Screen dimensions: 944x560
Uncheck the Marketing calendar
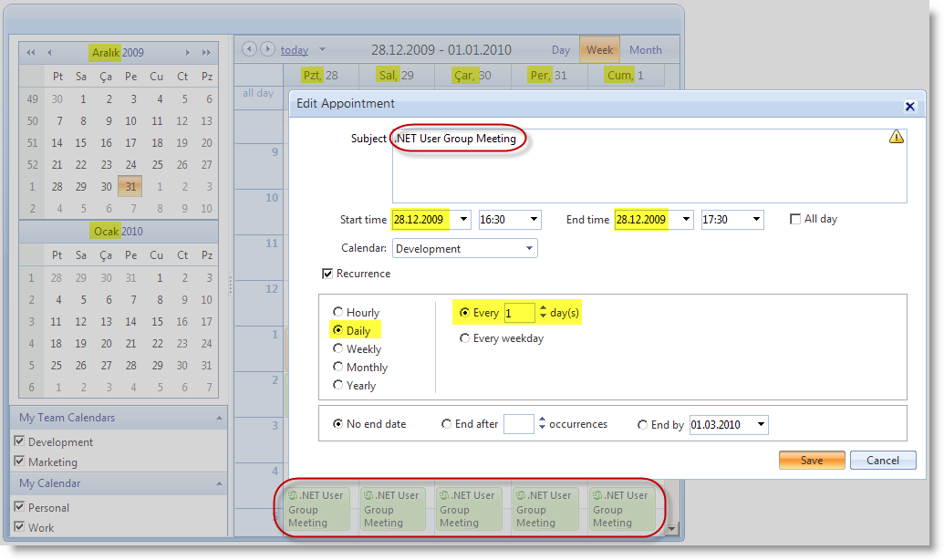19,461
